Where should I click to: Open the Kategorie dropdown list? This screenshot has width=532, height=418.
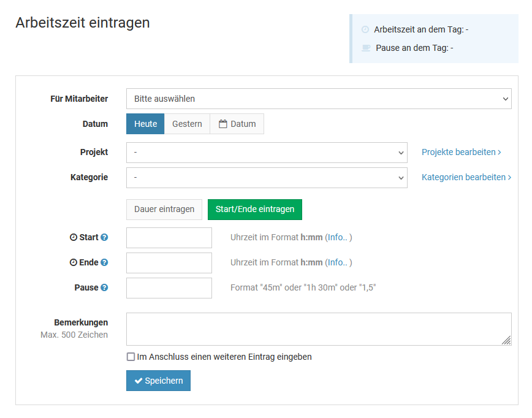point(267,178)
